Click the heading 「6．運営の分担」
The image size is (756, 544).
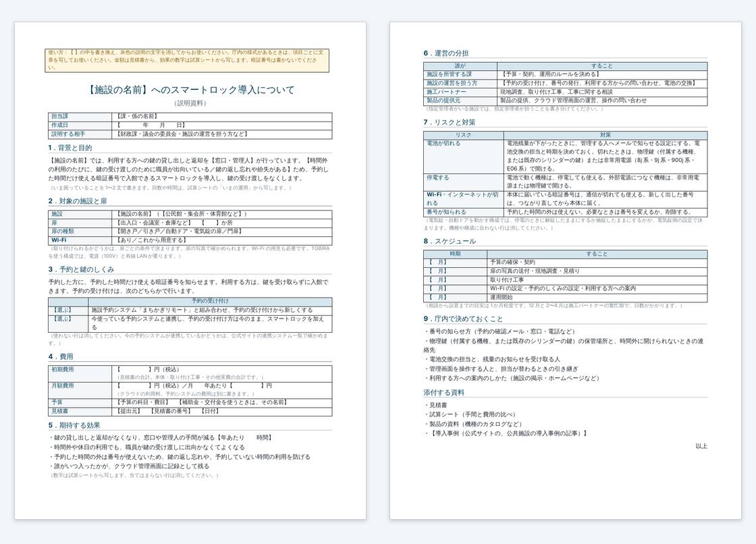click(446, 53)
